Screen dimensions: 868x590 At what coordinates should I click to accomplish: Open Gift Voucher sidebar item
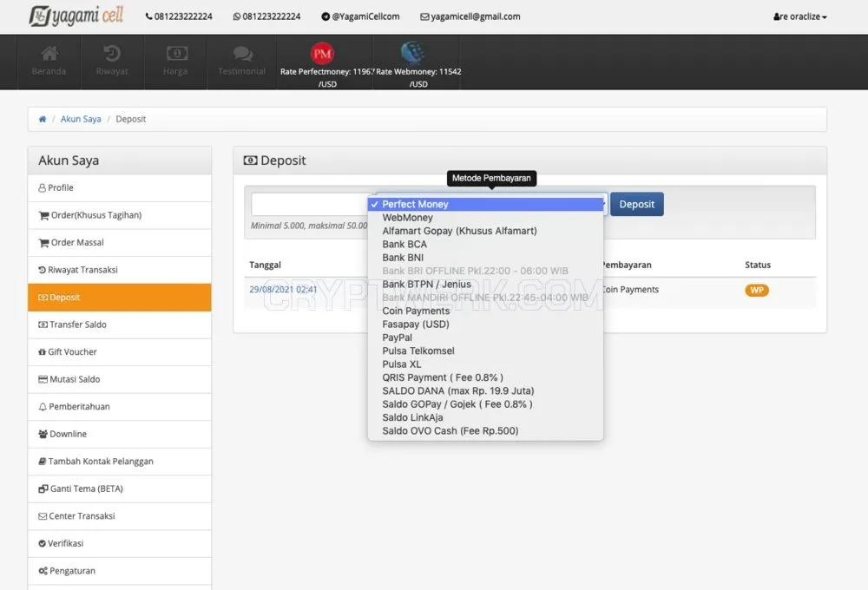(120, 352)
